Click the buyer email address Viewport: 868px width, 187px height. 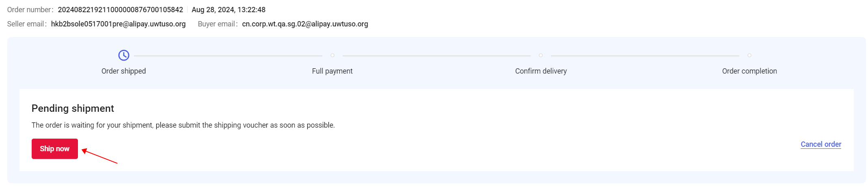305,24
